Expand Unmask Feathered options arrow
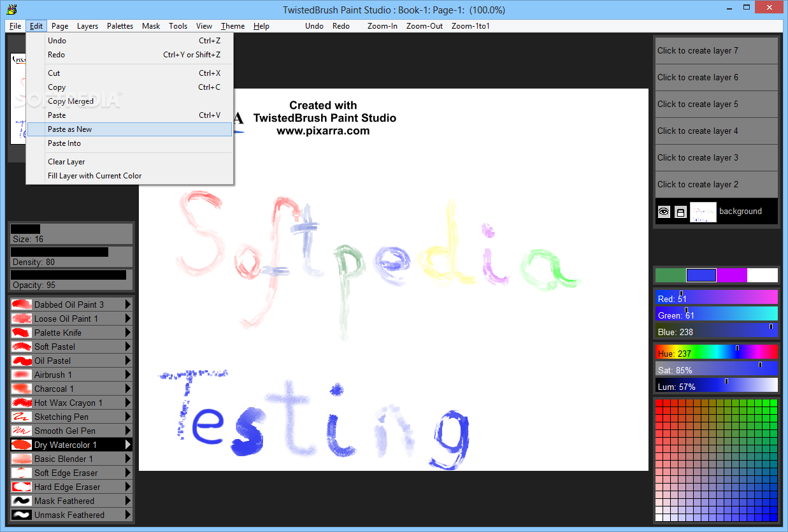Viewport: 788px width, 532px height. (x=128, y=515)
